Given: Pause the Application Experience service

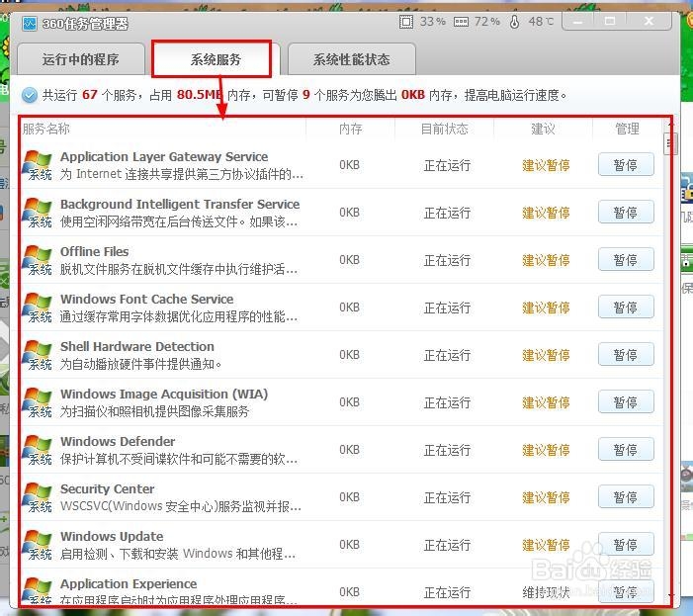Looking at the screenshot, I should point(626,591).
